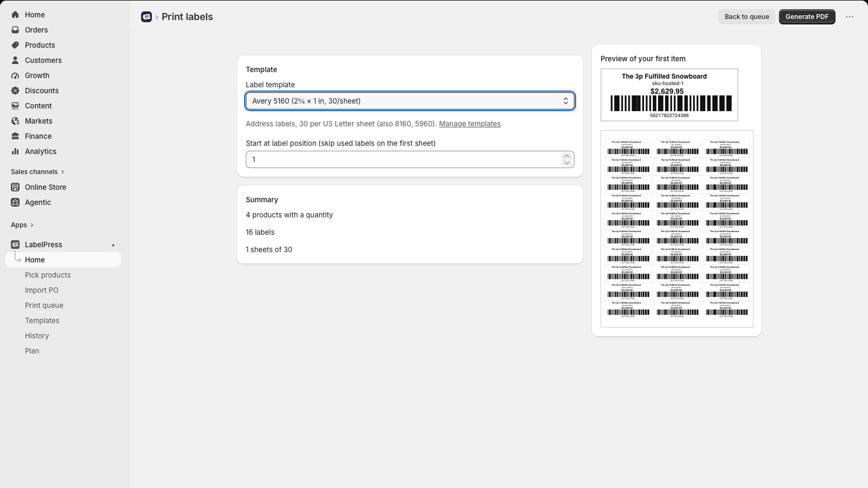Open the three-dot more actions menu
868x488 pixels.
(x=850, y=17)
